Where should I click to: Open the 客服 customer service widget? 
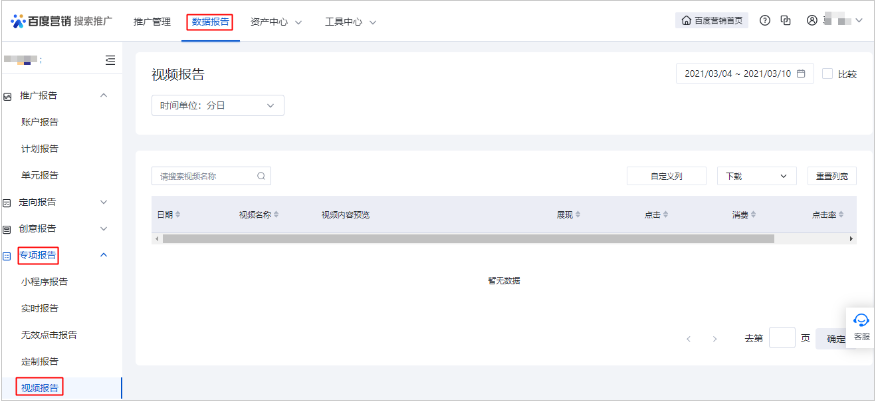coord(860,325)
